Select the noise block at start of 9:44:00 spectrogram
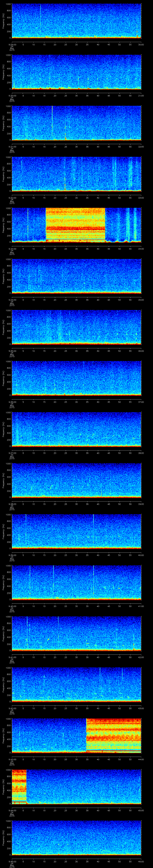Screen dimensions: 153x868 tap(19, 786)
